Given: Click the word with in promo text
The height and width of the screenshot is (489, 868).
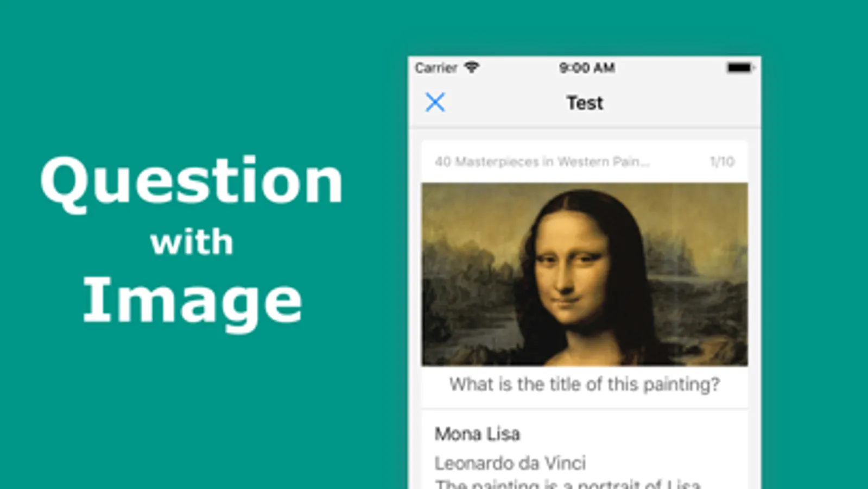Looking at the screenshot, I should tap(192, 242).
